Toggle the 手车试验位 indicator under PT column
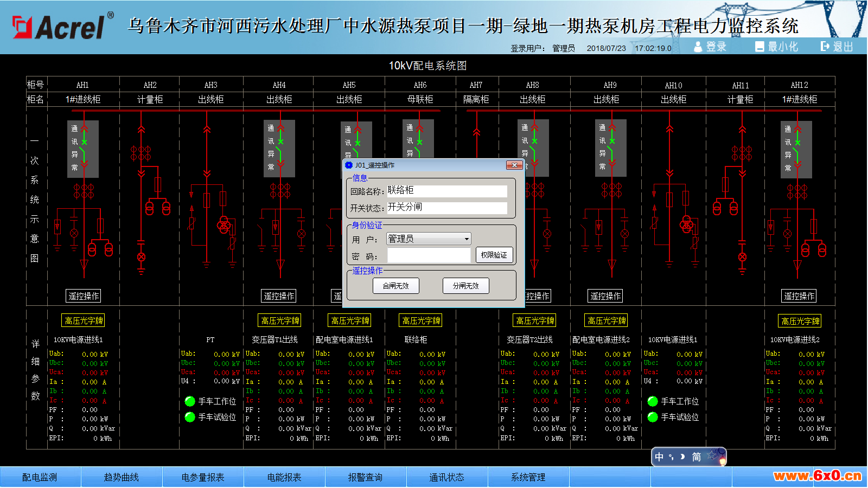 pos(190,417)
